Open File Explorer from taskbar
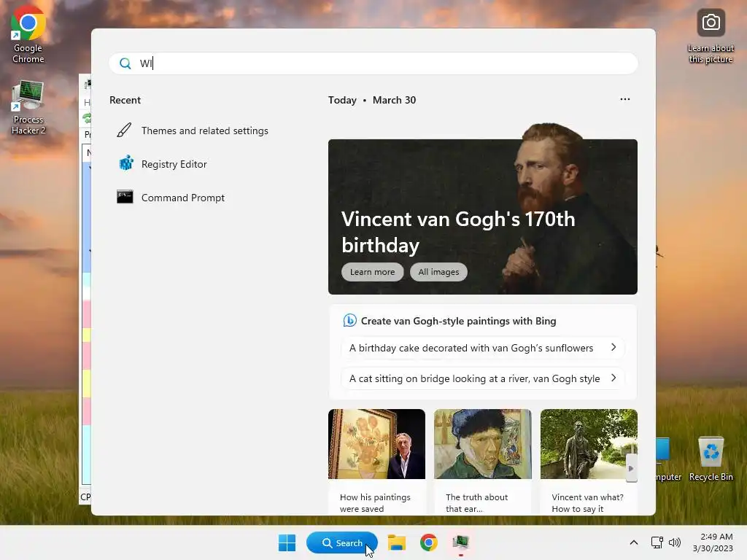The image size is (747, 560). [x=396, y=542]
